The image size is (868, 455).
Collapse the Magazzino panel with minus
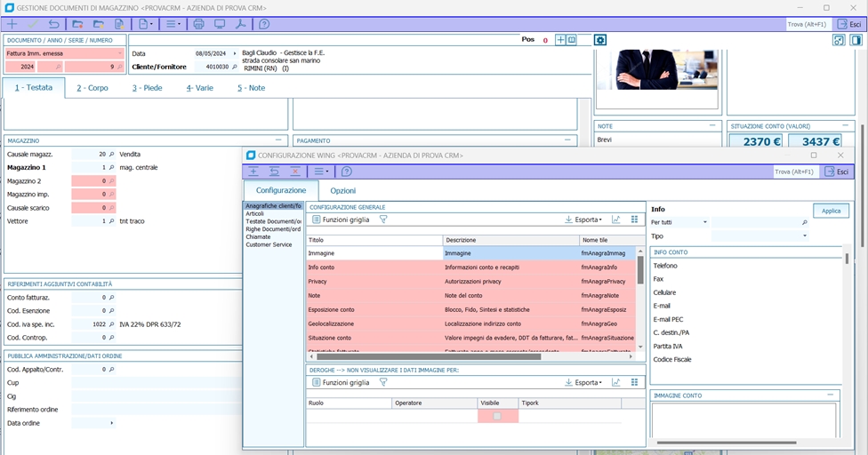(x=278, y=140)
